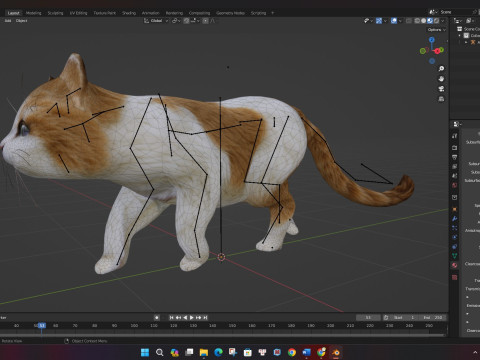Open the Animation workspace tab
This screenshot has width=480, height=360.
point(151,13)
